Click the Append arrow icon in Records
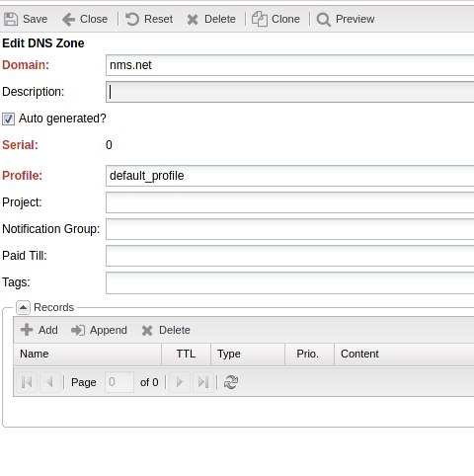This screenshot has width=474, height=476. (78, 330)
